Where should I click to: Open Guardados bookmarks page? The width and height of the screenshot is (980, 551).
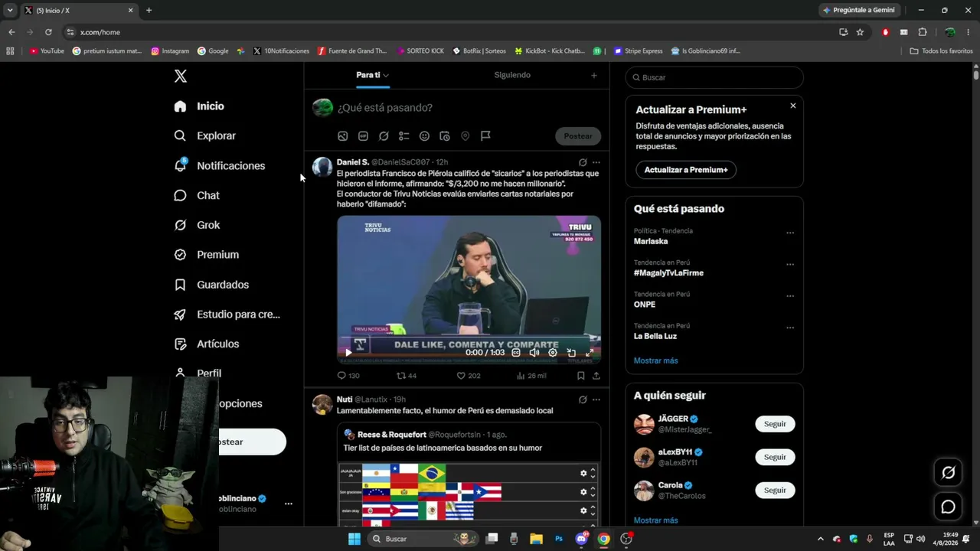tap(211, 285)
